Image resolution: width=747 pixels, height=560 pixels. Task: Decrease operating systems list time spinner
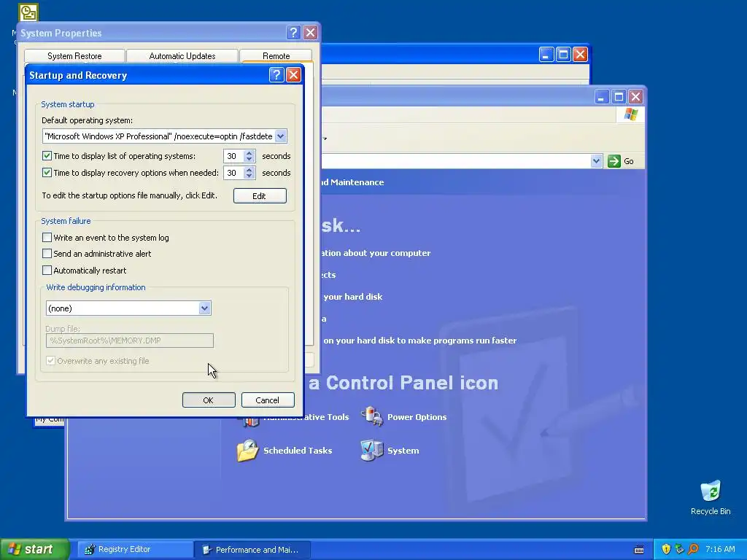(x=249, y=159)
